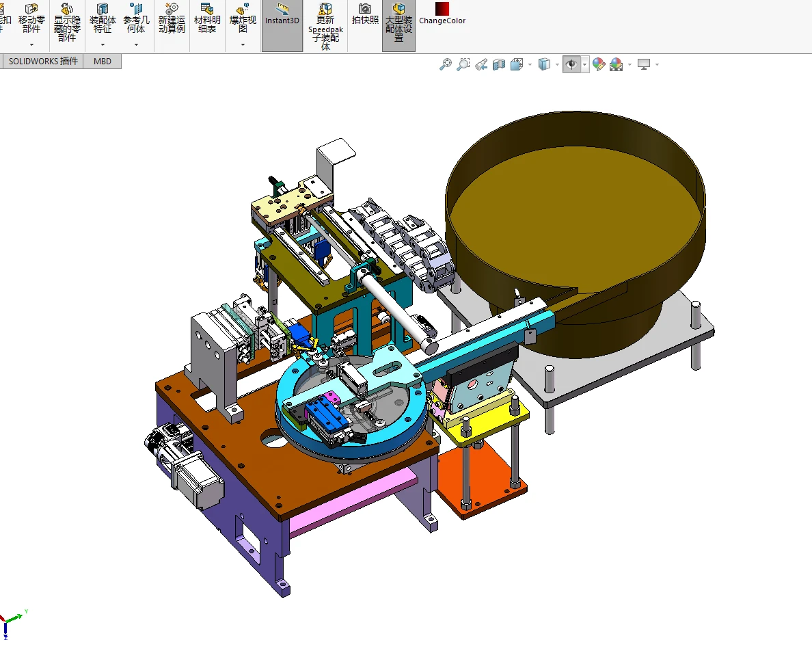Switch to the SOLIDWORKS 插件 tab
Screen dimensions: 812x662
point(43,61)
